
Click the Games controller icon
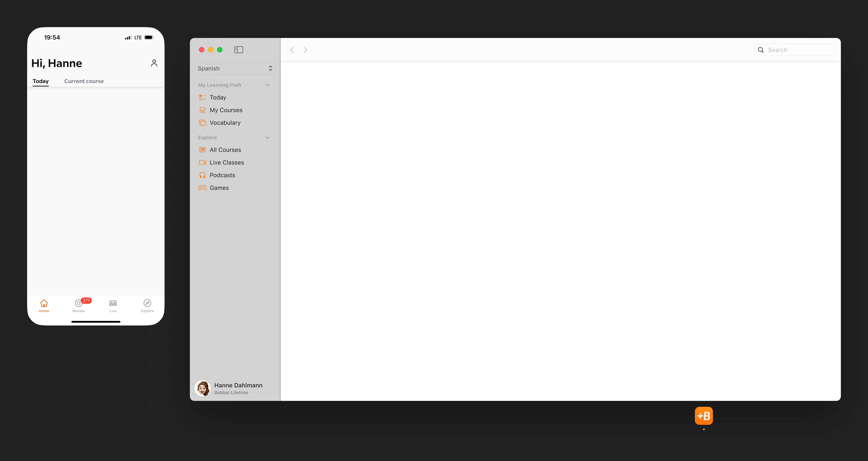[x=203, y=188]
